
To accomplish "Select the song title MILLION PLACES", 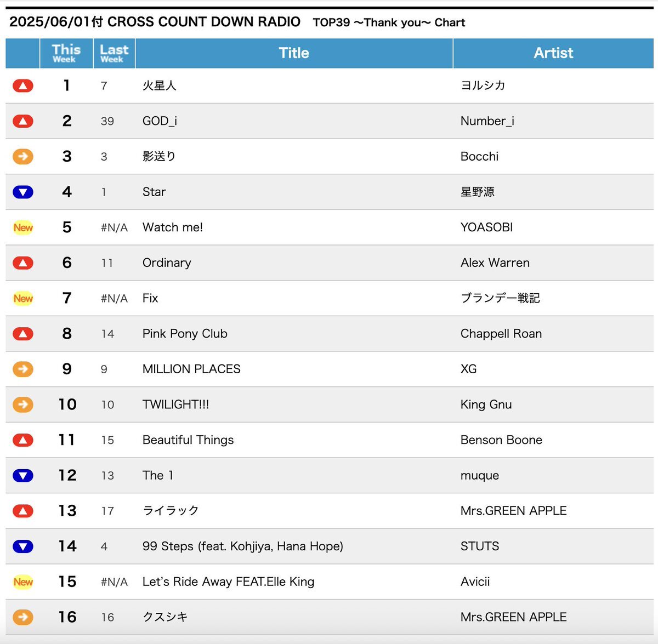I will [x=191, y=369].
